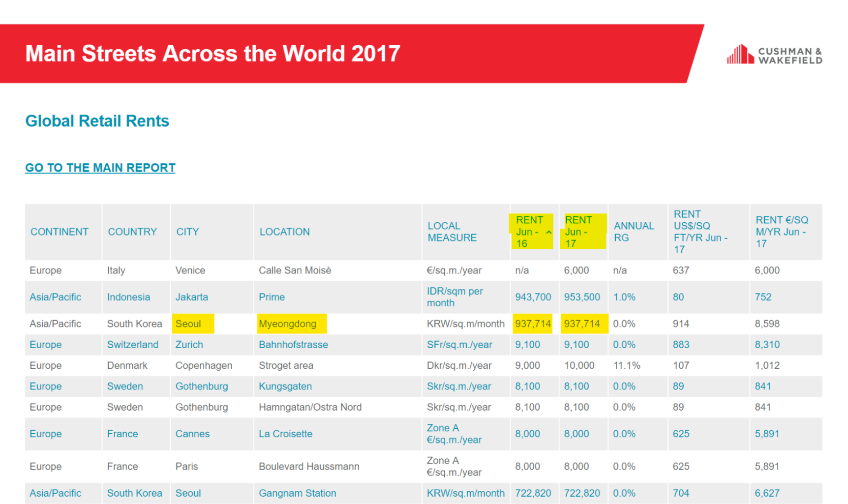Click the 8,598 euro rent value
This screenshot has width=848, height=504.
(767, 324)
